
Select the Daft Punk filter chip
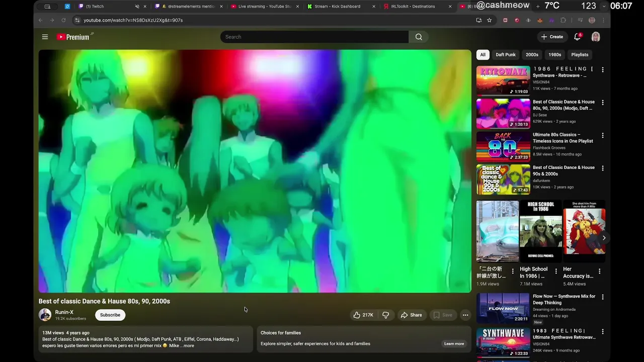[x=506, y=55]
